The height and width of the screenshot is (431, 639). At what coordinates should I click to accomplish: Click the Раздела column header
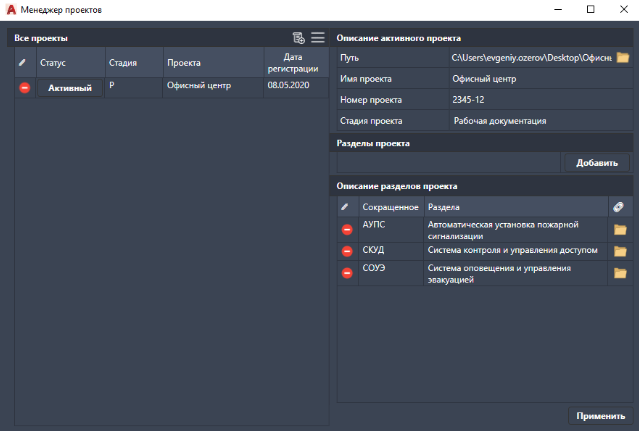[x=516, y=207]
